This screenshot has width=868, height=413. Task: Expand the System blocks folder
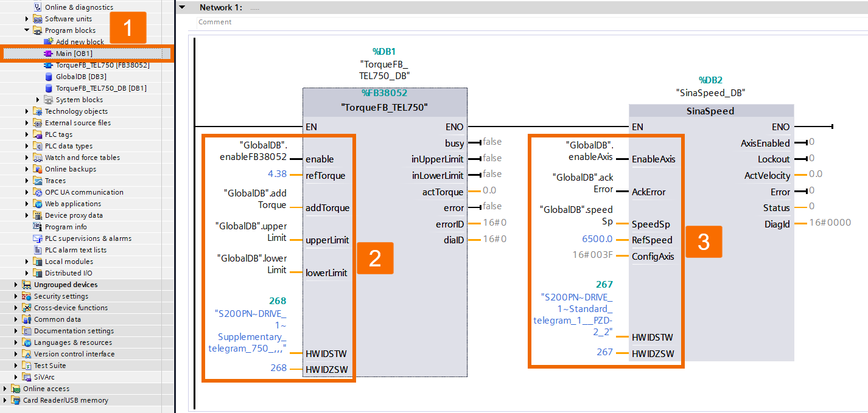[x=38, y=99]
